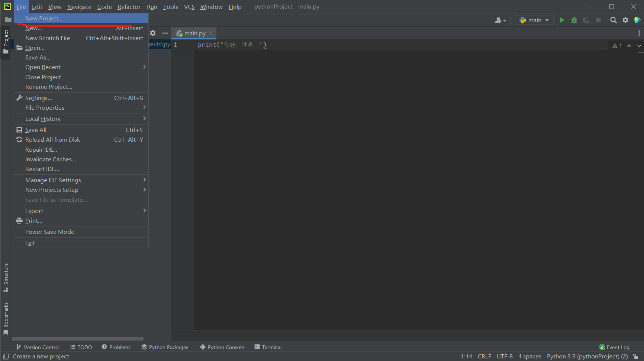Open the Event Log
The height and width of the screenshot is (361, 644).
(614, 347)
